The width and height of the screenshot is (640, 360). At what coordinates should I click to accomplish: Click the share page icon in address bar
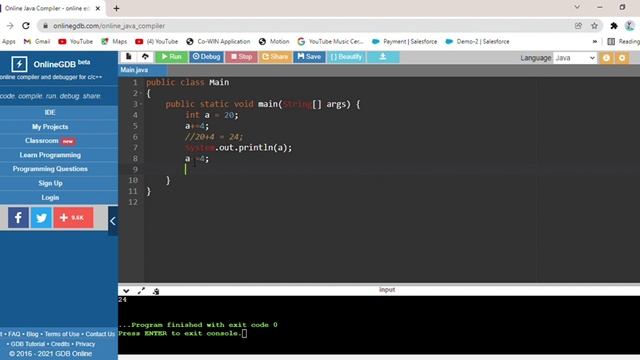[578, 26]
